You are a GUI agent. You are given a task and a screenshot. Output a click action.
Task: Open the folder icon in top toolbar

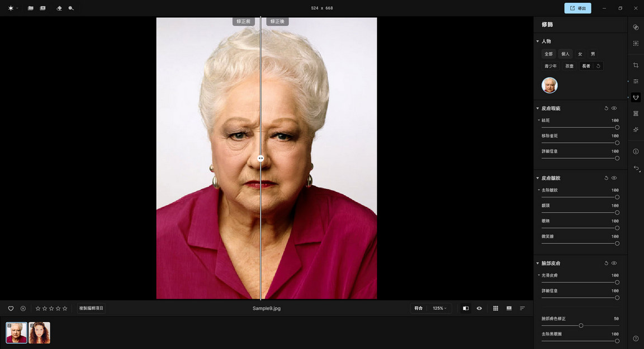coord(31,8)
